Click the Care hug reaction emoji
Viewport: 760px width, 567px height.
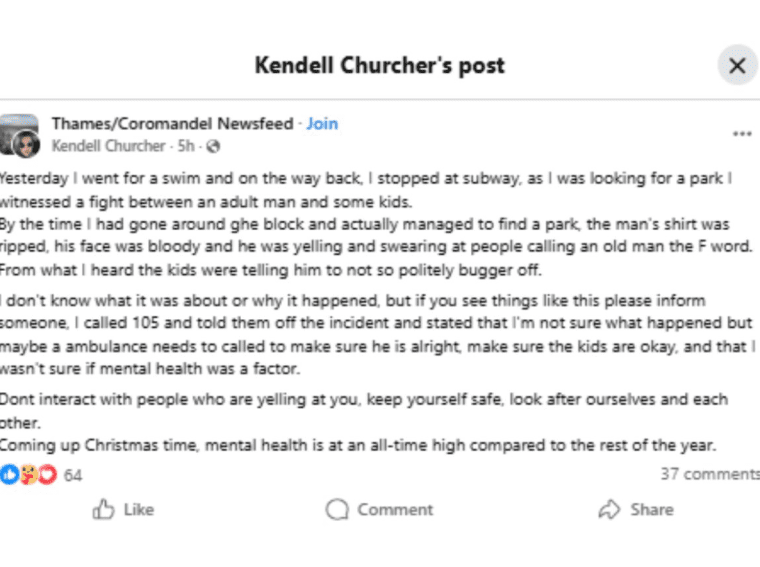tap(28, 475)
